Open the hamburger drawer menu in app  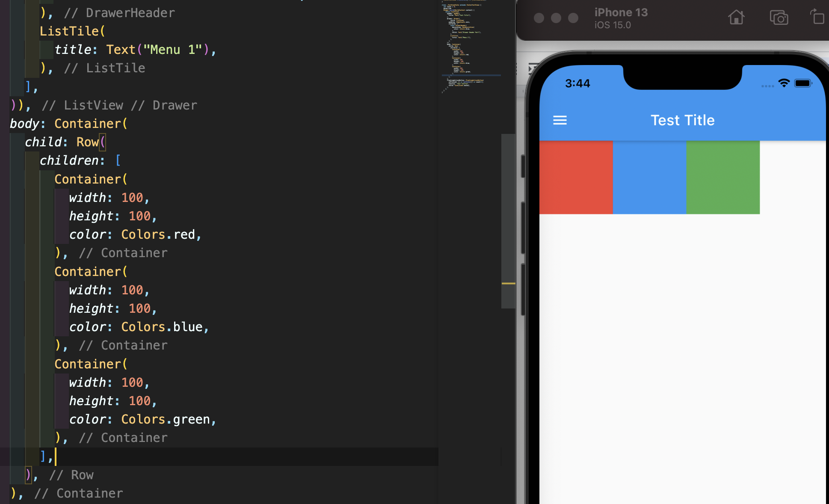click(x=560, y=120)
